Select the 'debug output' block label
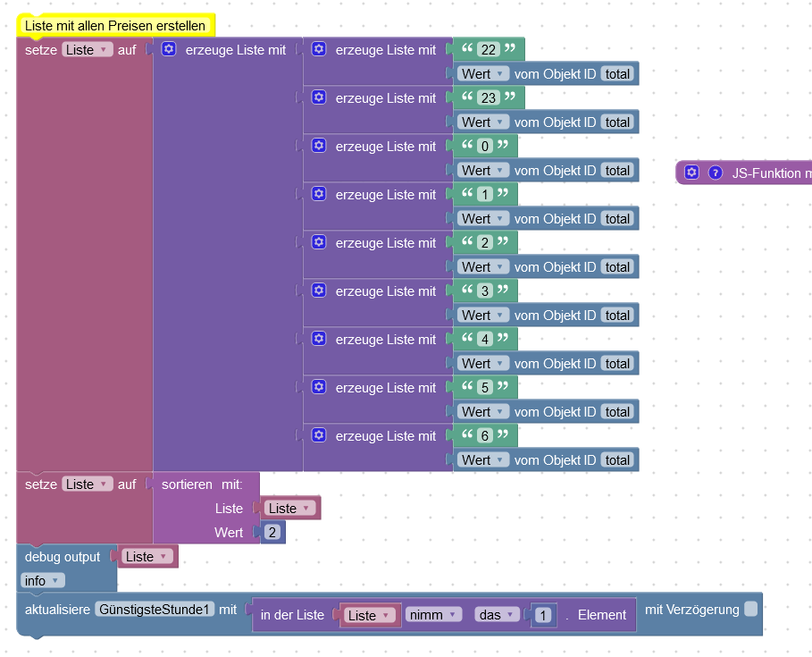Viewport: 812px width, 657px height. [x=63, y=557]
